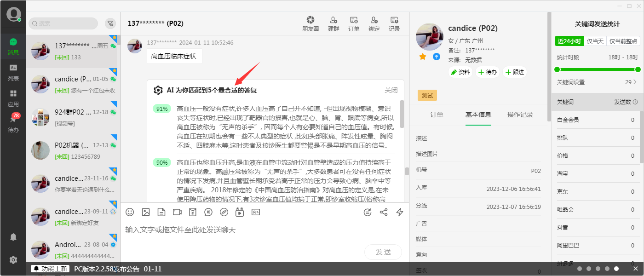Viewport: 644px width, 276px height.
Task: Click the 发送 send button
Action: [383, 252]
